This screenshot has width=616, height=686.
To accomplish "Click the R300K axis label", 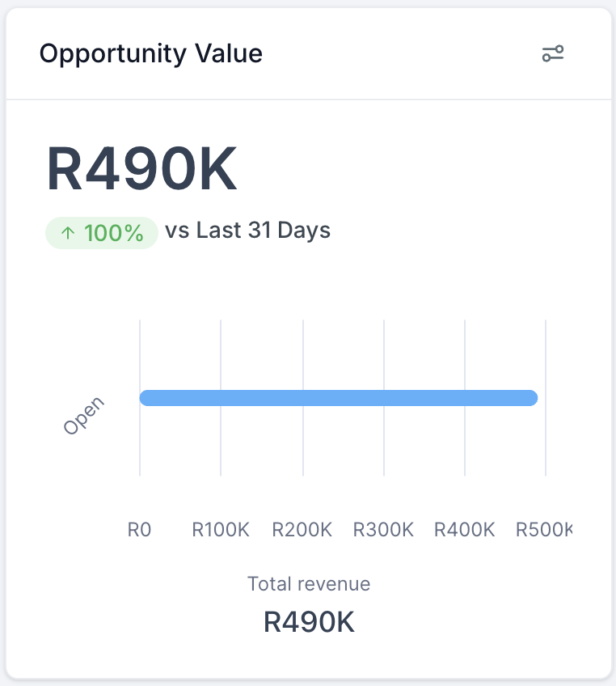I will click(x=383, y=529).
